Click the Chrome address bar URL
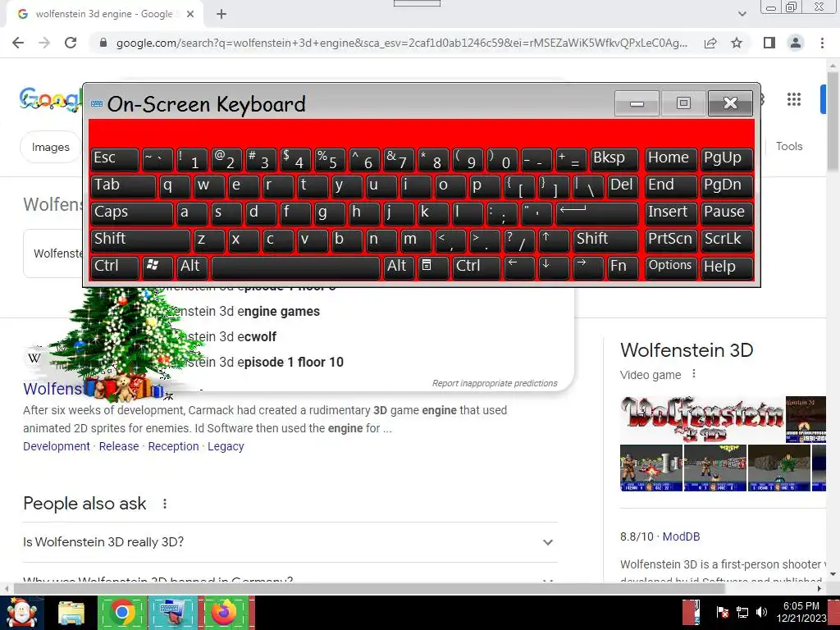This screenshot has width=840, height=630. click(402, 43)
